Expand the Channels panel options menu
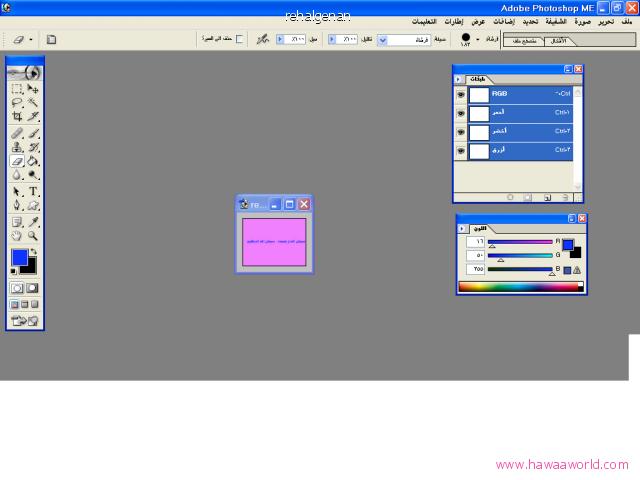The height and width of the screenshot is (480, 640). 459,78
